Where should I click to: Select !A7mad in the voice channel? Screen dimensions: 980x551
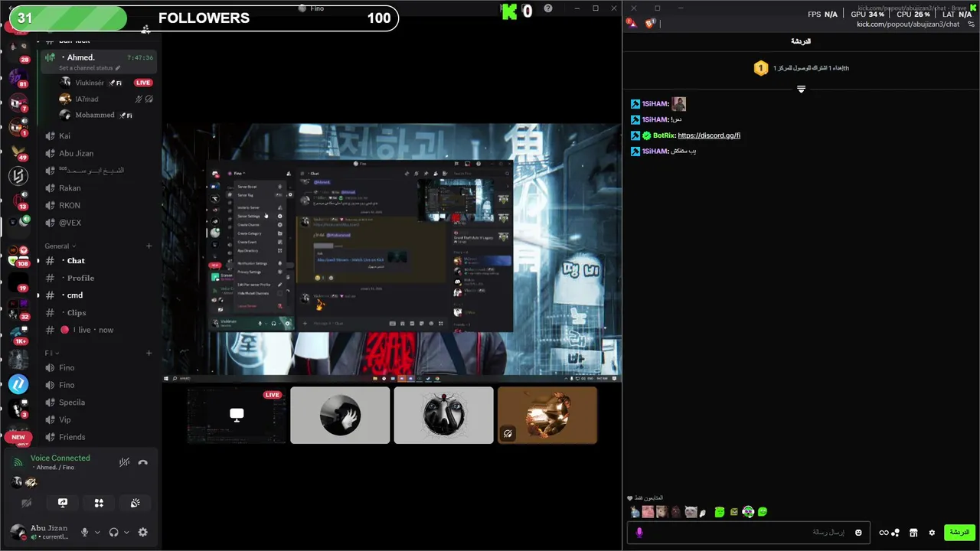pyautogui.click(x=87, y=99)
